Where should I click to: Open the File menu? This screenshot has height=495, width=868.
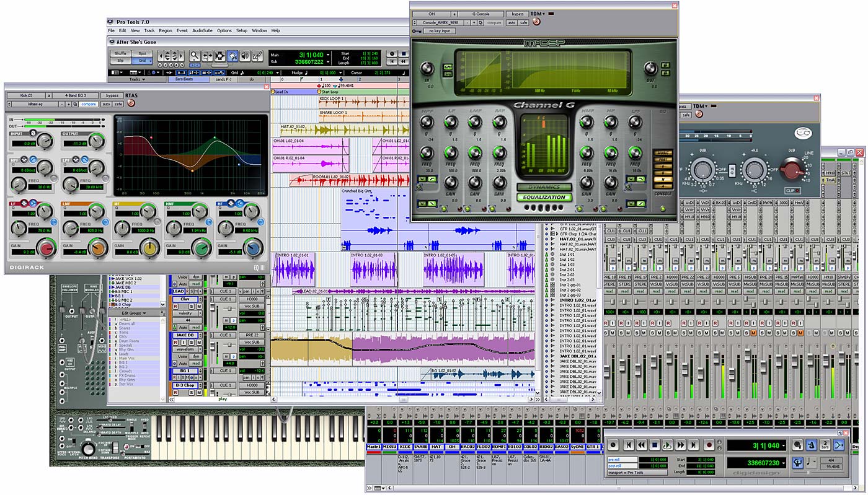pyautogui.click(x=112, y=30)
